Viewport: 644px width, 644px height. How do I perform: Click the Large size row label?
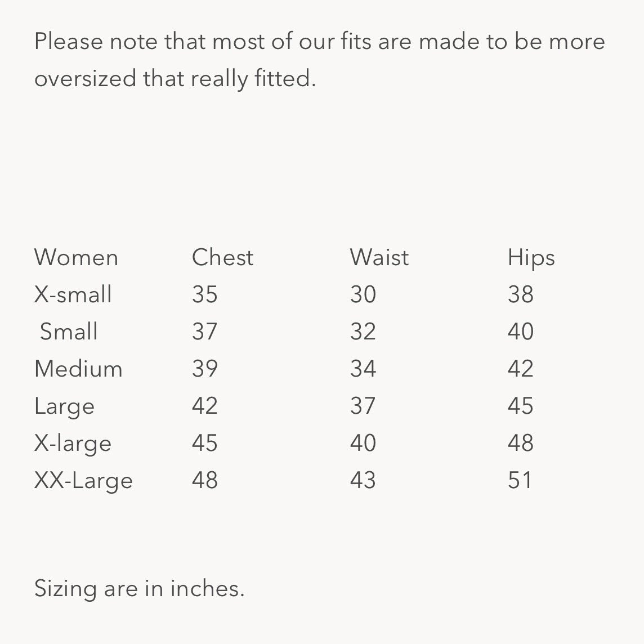(64, 406)
